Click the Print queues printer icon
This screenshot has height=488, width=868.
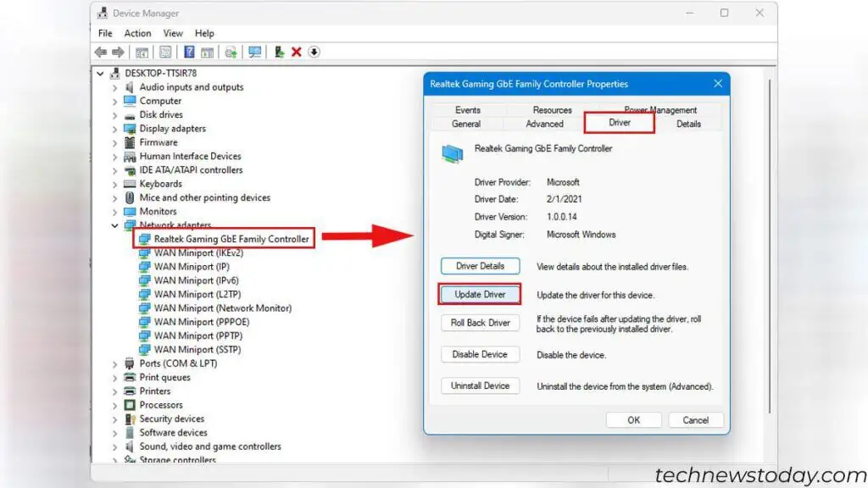coord(130,377)
